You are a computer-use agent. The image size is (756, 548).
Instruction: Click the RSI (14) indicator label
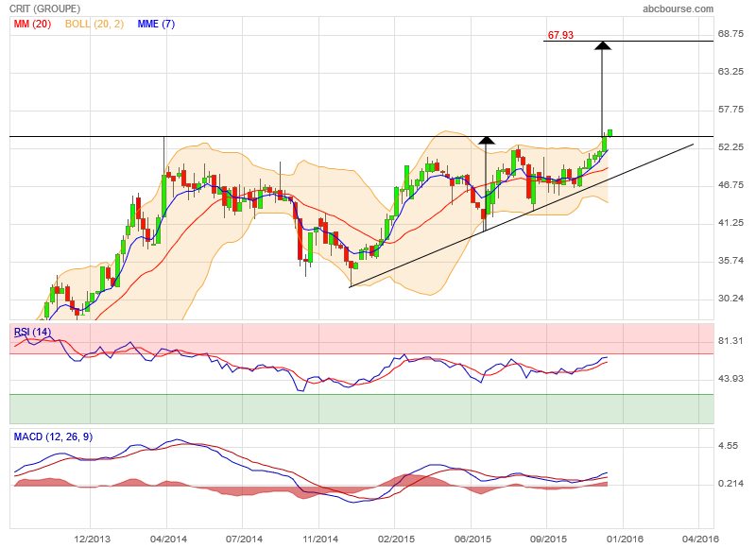pyautogui.click(x=32, y=332)
